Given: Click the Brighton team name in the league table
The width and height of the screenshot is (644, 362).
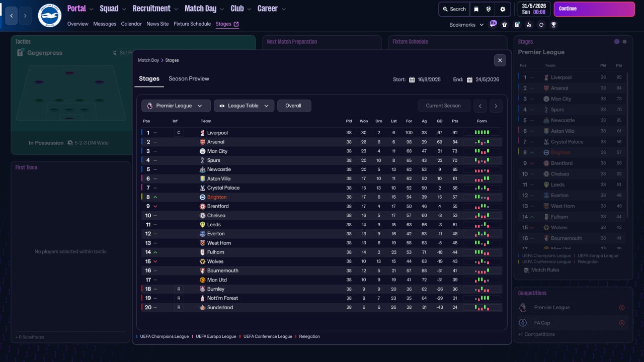Looking at the screenshot, I should 217,197.
